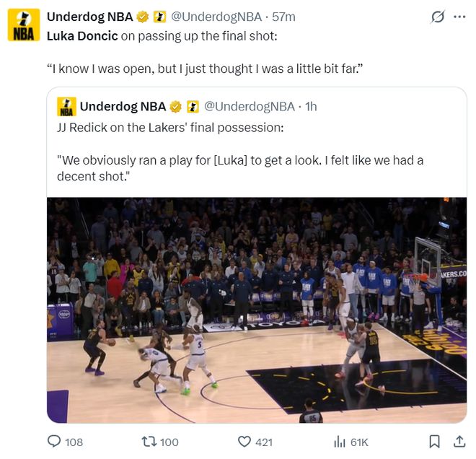Image resolution: width=476 pixels, height=459 pixels.
Task: Repost this tweet via retweet icon
Action: point(149,442)
